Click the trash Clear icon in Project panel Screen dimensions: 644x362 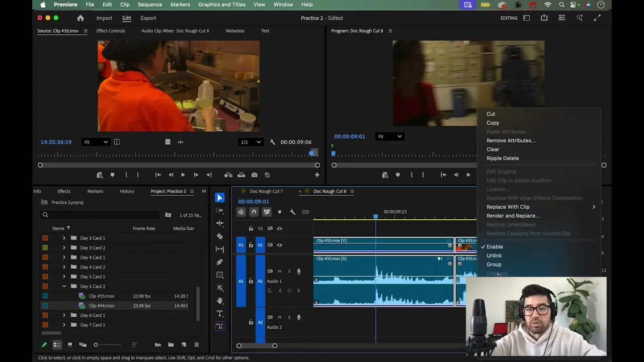coord(197,344)
